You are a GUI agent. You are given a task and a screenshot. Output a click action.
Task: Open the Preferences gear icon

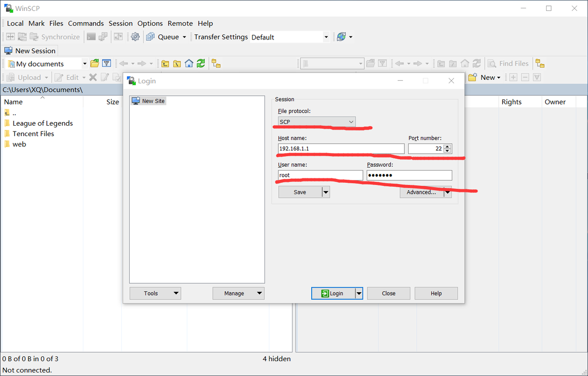pyautogui.click(x=135, y=36)
